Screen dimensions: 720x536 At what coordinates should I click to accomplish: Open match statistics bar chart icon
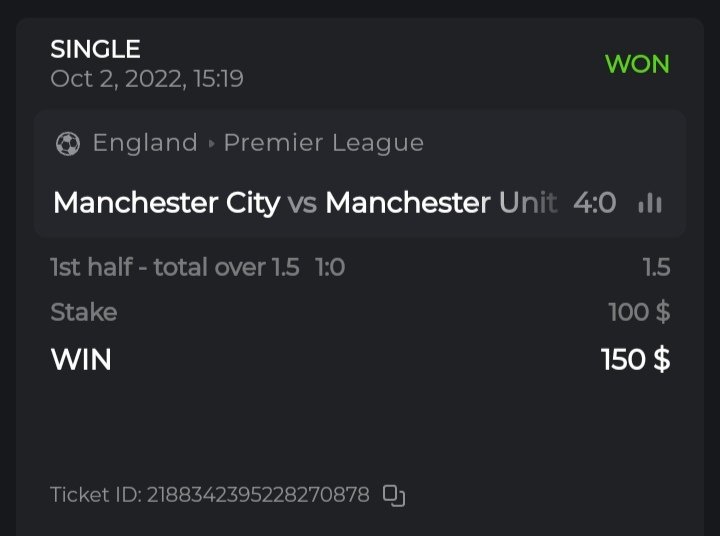pyautogui.click(x=650, y=203)
